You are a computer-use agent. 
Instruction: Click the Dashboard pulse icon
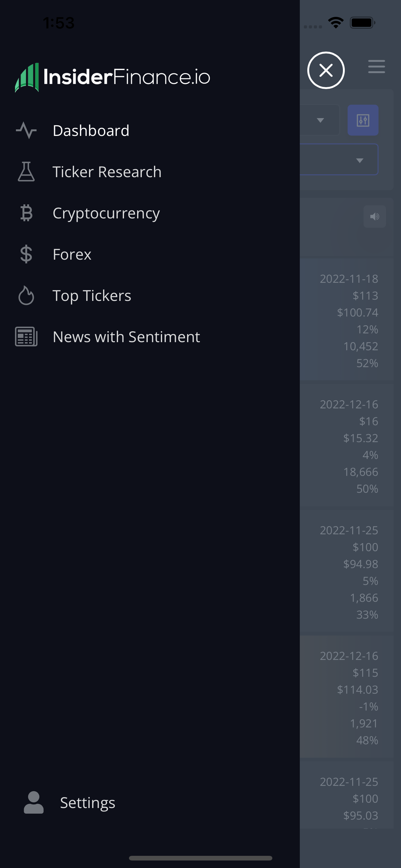26,130
